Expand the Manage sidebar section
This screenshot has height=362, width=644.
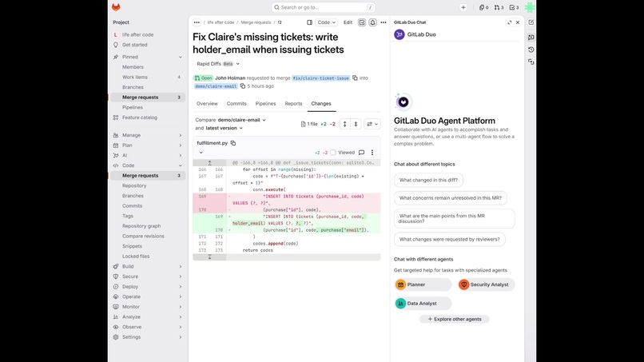pyautogui.click(x=148, y=135)
